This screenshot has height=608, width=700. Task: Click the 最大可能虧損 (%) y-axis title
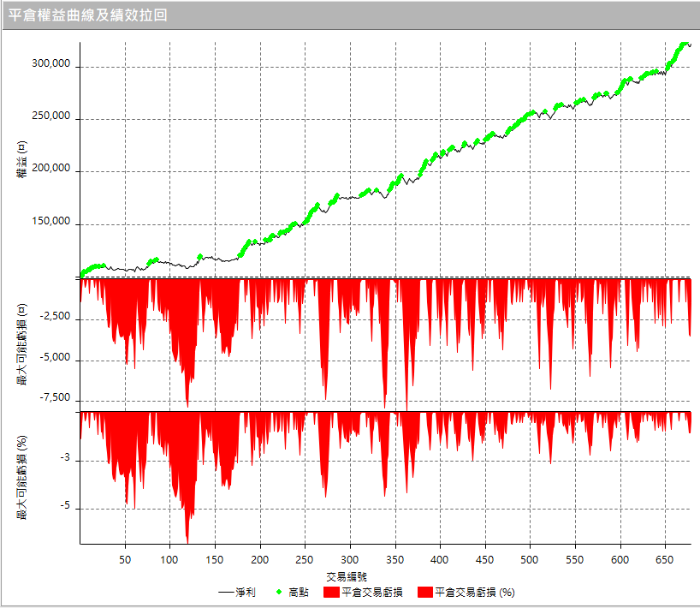click(21, 477)
